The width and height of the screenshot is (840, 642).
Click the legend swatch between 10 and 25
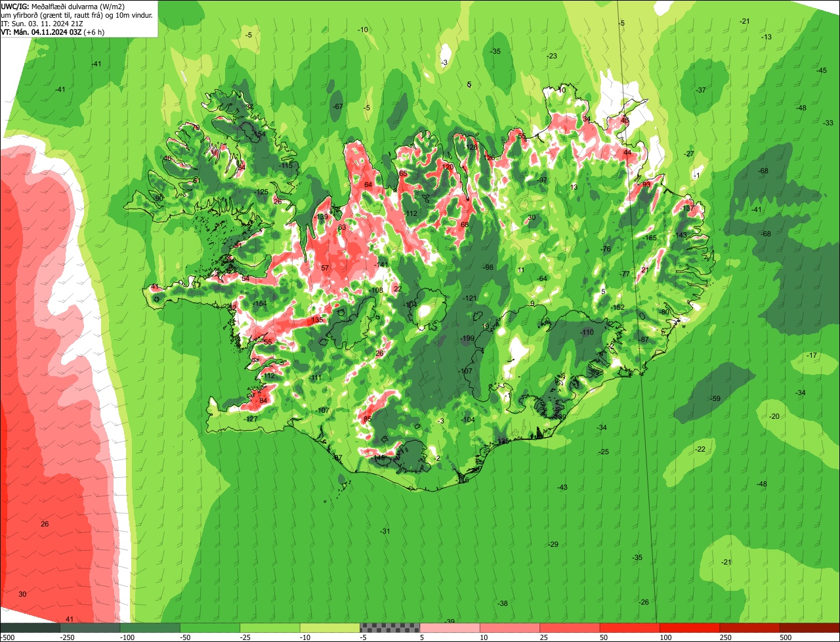(x=510, y=628)
